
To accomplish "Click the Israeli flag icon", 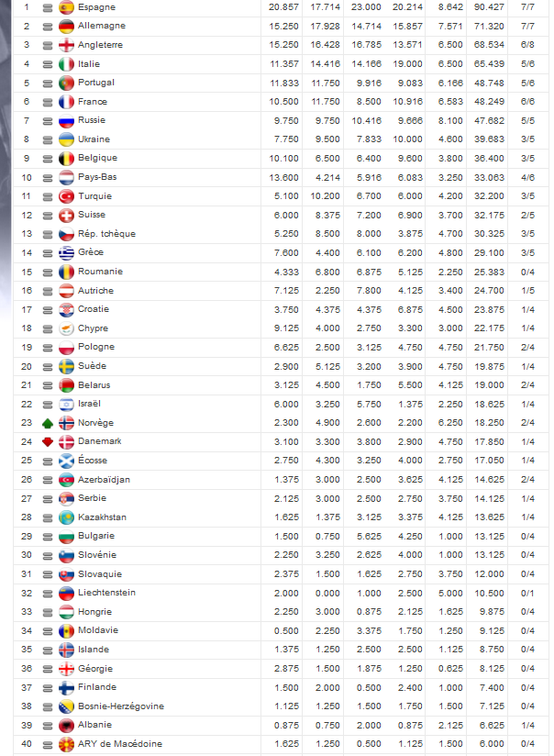I will click(66, 404).
